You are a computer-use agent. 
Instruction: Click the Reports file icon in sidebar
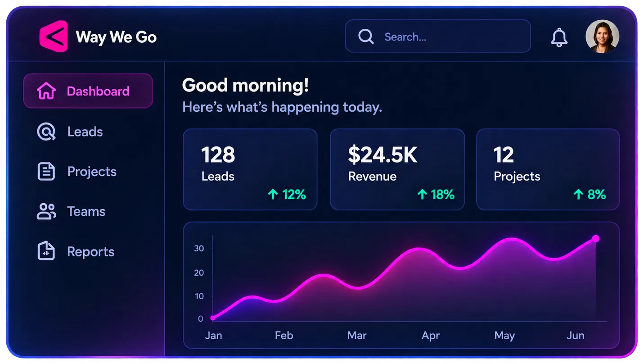click(x=46, y=251)
